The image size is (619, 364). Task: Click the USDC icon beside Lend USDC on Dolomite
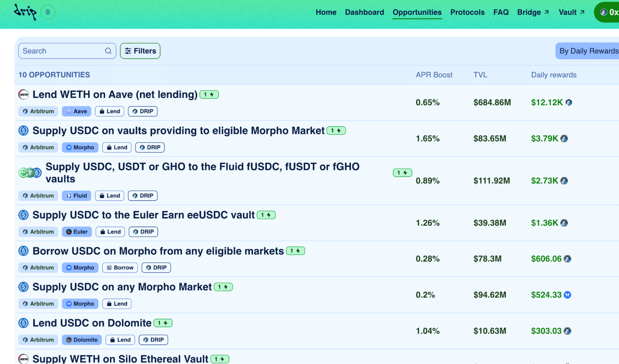tap(24, 323)
